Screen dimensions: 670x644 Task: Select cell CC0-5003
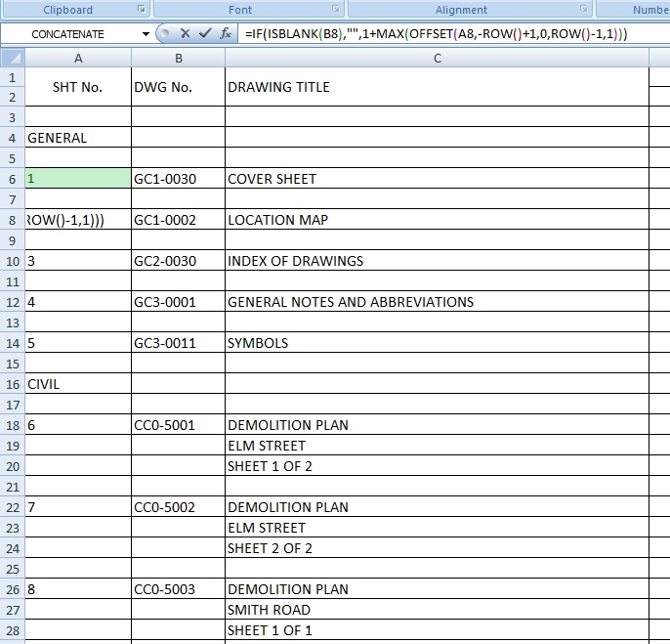coord(179,589)
